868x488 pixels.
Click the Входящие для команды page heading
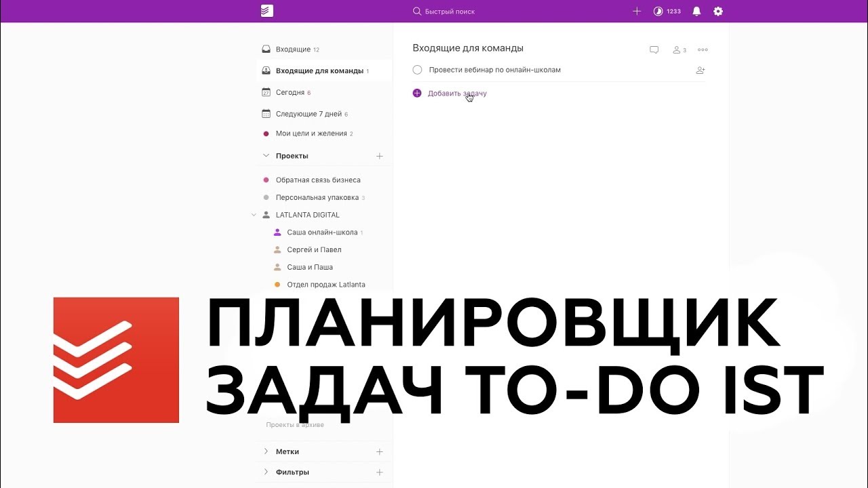pyautogui.click(x=468, y=48)
